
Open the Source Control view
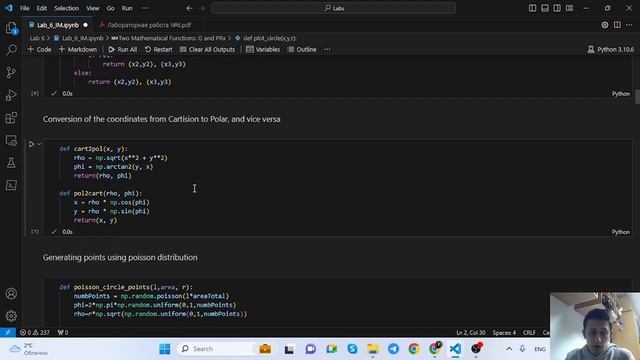point(11,73)
